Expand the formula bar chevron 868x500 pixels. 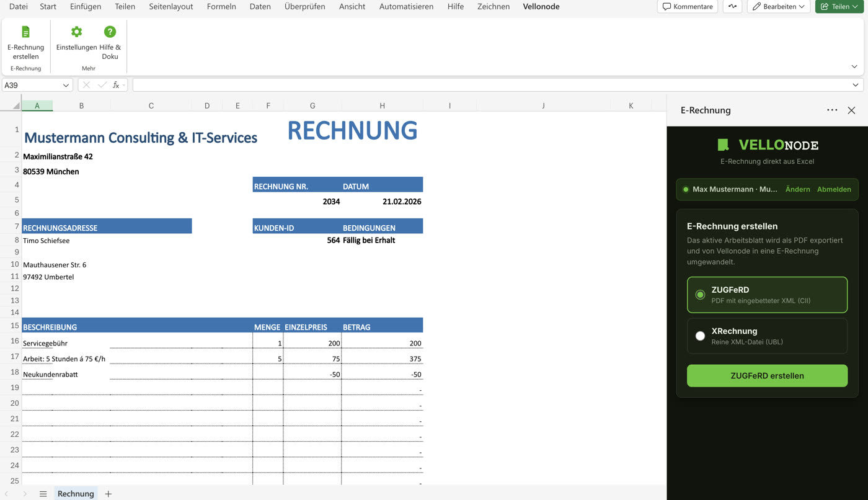856,85
